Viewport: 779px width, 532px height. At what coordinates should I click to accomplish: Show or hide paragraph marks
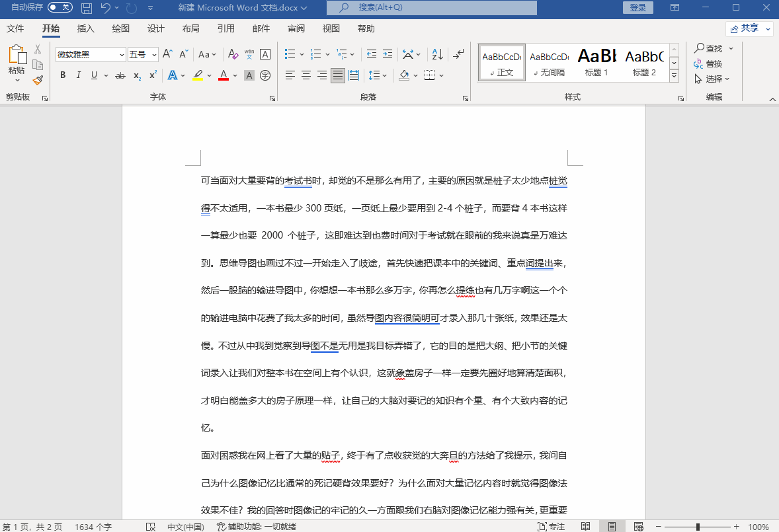459,54
